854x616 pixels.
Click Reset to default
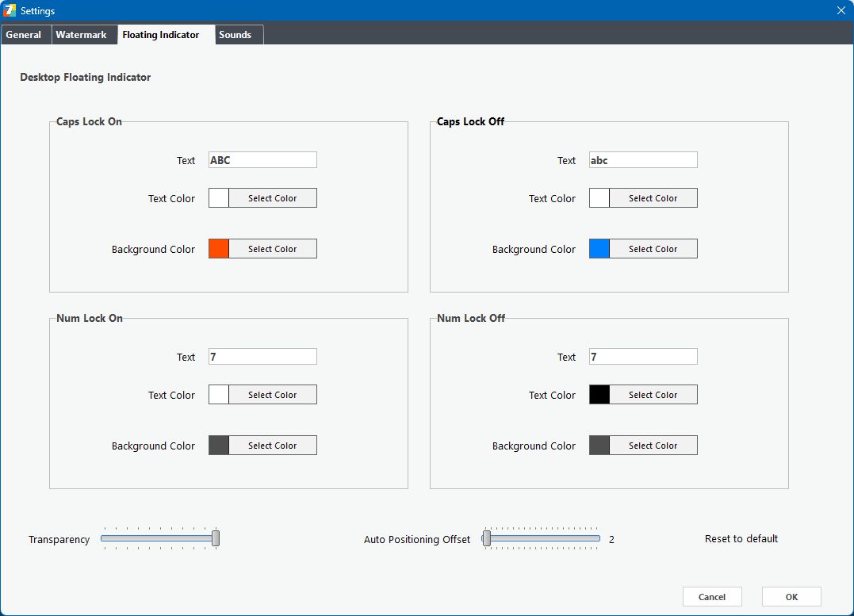tap(741, 538)
